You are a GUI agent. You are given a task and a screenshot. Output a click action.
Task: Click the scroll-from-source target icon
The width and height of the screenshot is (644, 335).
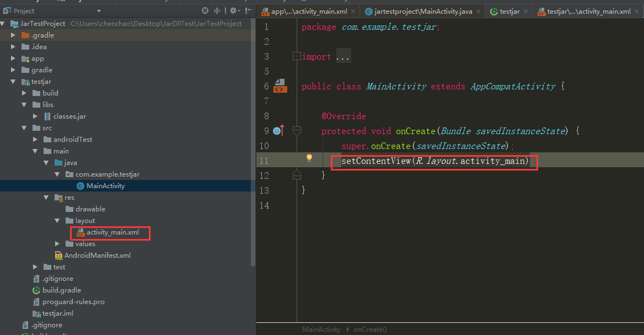pyautogui.click(x=205, y=10)
